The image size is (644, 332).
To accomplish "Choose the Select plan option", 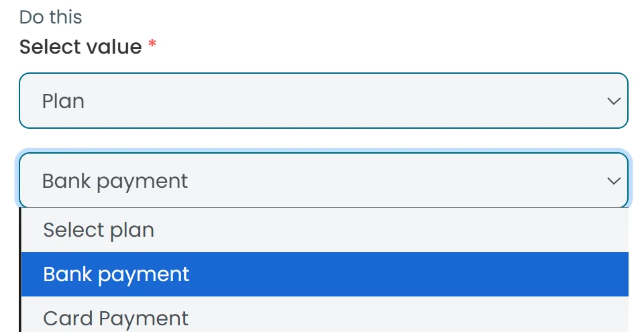I will [x=99, y=230].
